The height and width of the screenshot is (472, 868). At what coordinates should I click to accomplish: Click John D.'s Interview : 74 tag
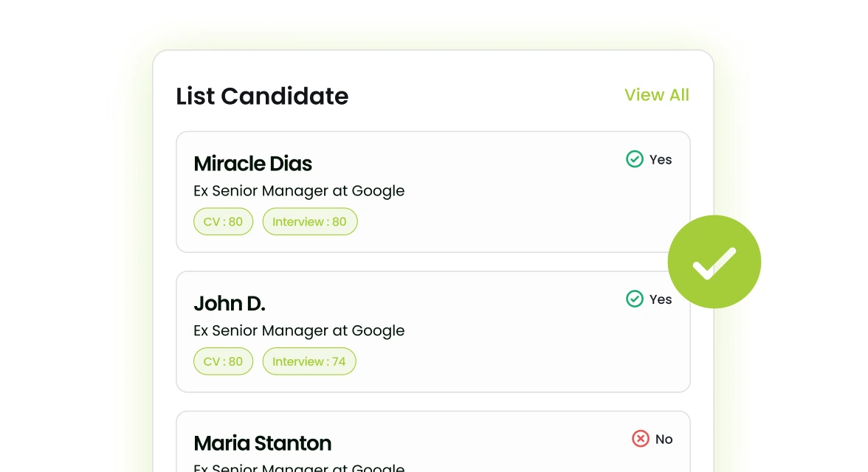click(309, 361)
